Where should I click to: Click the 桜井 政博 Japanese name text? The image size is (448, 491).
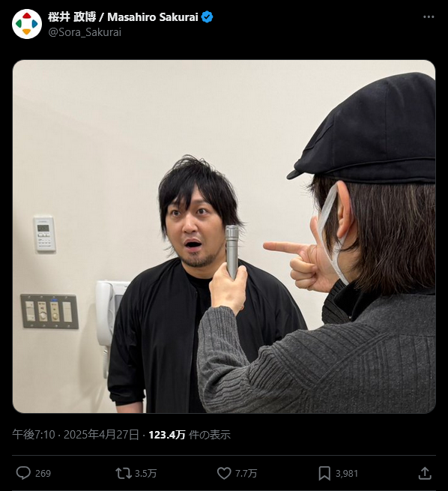click(72, 17)
